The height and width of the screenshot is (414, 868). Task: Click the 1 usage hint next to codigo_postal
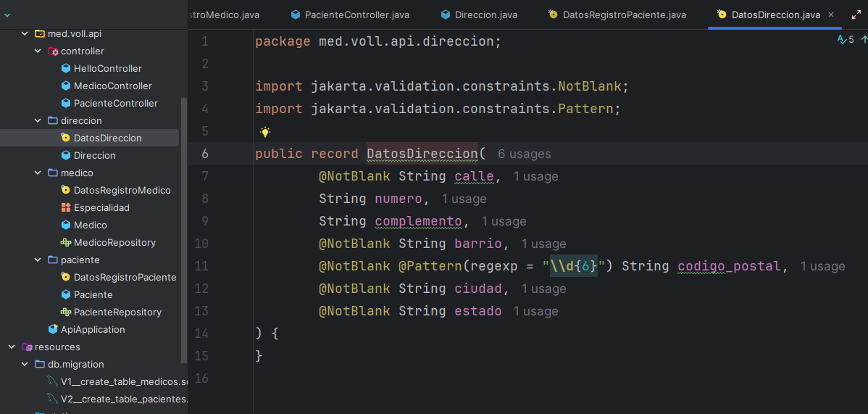pos(822,267)
